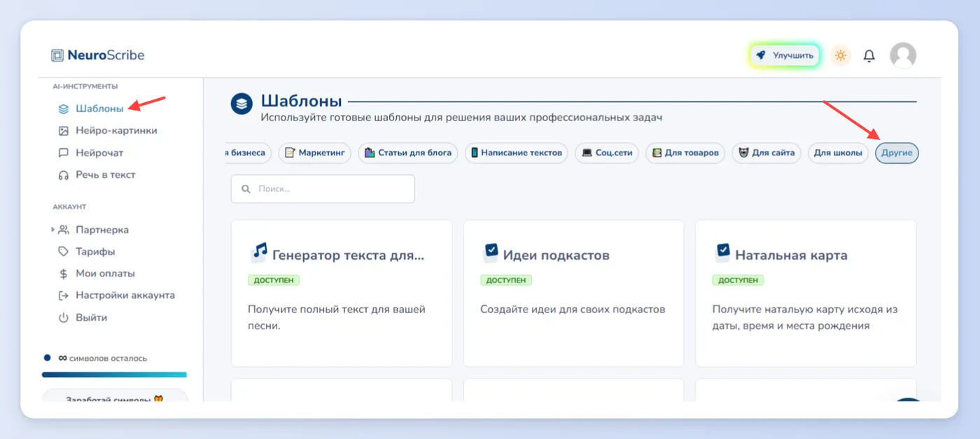Open Настройки аккаунта account settings
The height and width of the screenshot is (439, 980).
[x=116, y=295]
